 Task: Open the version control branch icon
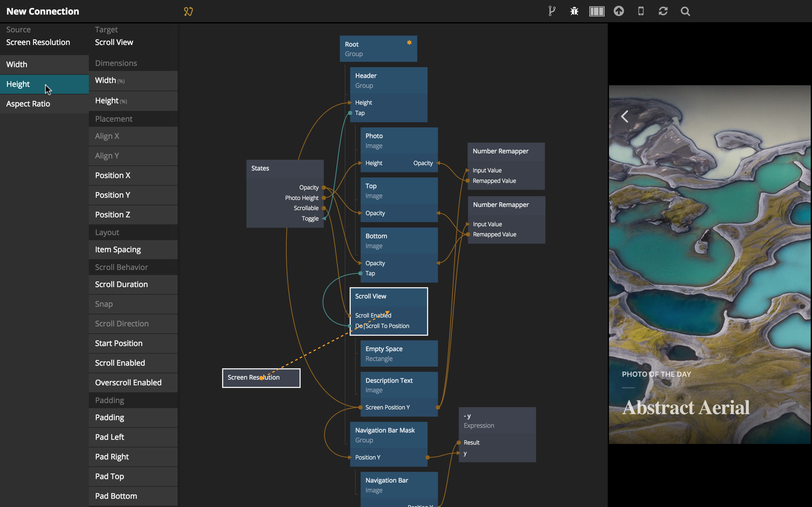click(x=552, y=11)
